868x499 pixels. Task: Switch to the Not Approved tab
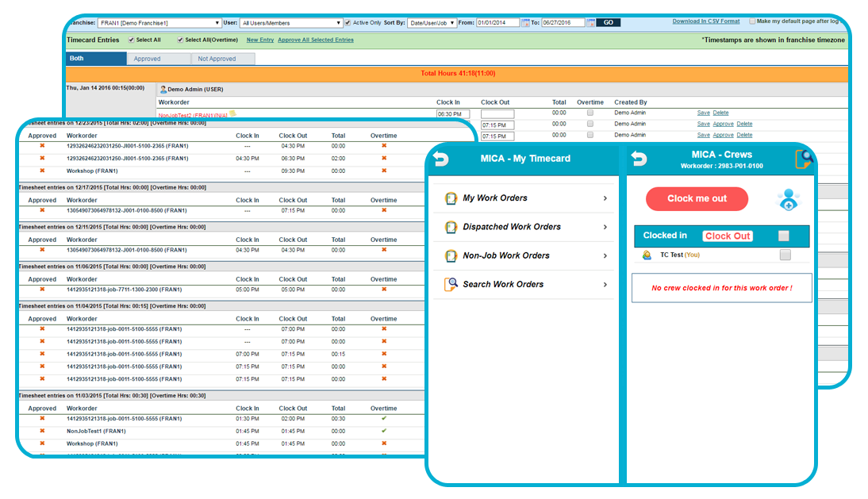click(x=223, y=59)
